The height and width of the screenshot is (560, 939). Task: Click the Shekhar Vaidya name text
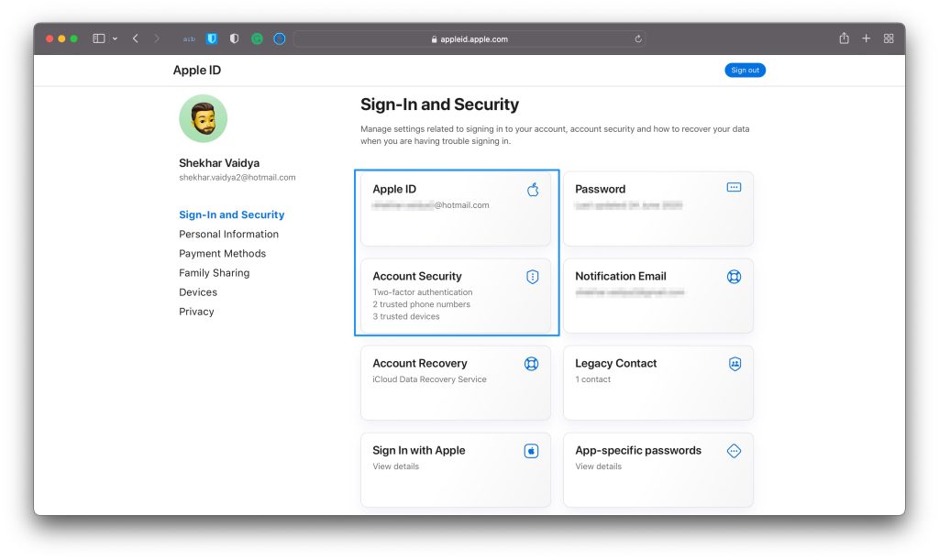(219, 163)
